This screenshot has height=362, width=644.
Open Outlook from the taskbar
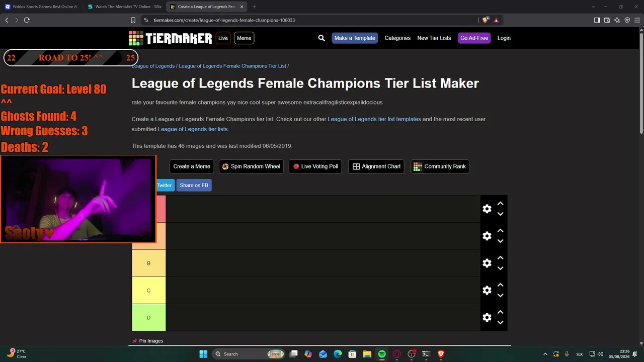tap(323, 354)
